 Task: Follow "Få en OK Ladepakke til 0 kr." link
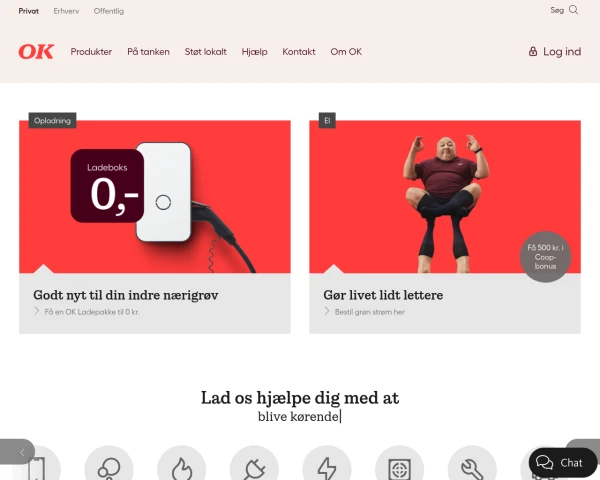click(92, 312)
